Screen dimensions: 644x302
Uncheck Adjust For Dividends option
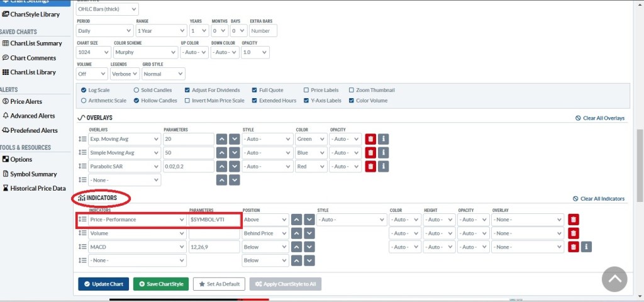pyautogui.click(x=187, y=90)
